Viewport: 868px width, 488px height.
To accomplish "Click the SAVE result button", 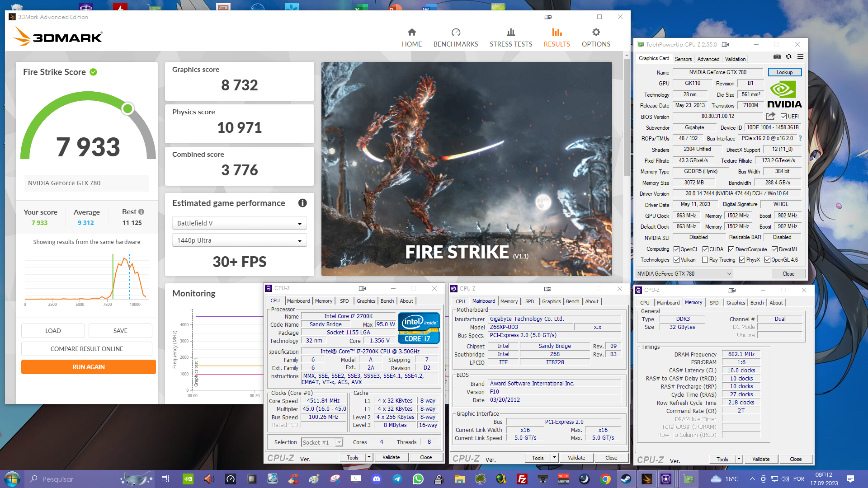I will coord(120,330).
